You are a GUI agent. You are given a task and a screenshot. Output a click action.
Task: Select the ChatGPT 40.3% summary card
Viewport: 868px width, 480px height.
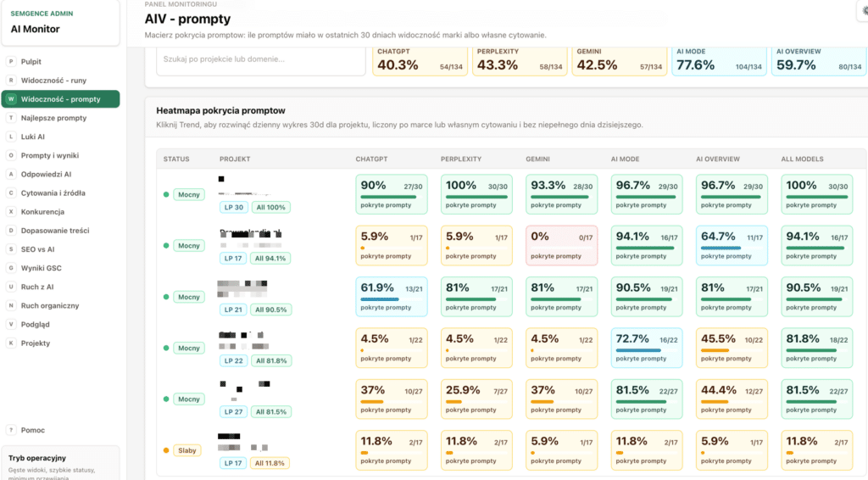420,61
